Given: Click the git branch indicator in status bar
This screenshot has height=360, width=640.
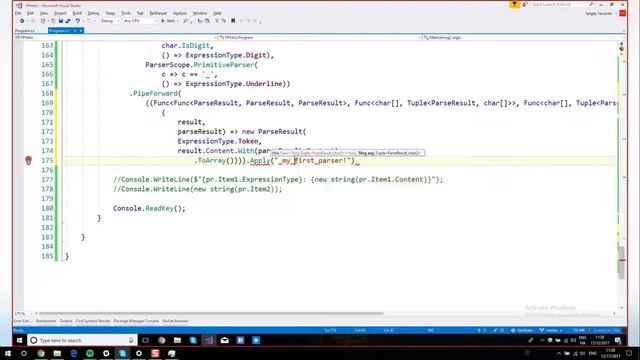Looking at the screenshot, I should click(x=551, y=330).
